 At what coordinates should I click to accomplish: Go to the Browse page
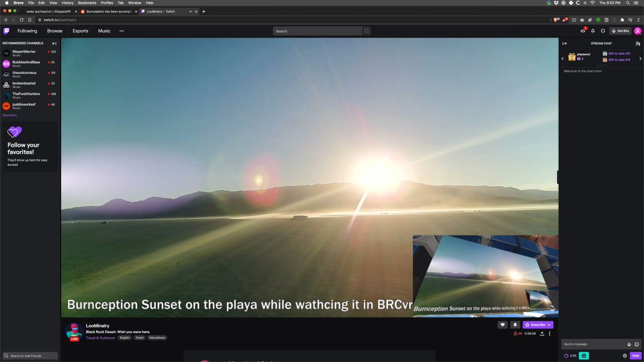[55, 31]
